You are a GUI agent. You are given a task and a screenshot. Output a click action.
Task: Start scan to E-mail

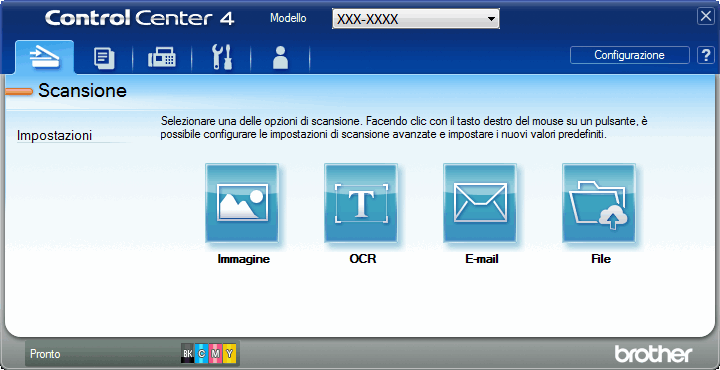tap(480, 203)
